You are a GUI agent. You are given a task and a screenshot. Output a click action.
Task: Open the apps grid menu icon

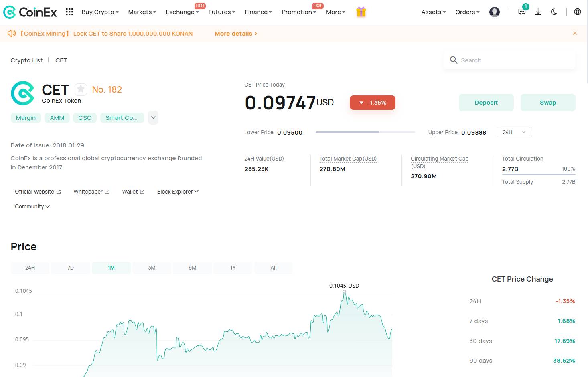click(69, 12)
